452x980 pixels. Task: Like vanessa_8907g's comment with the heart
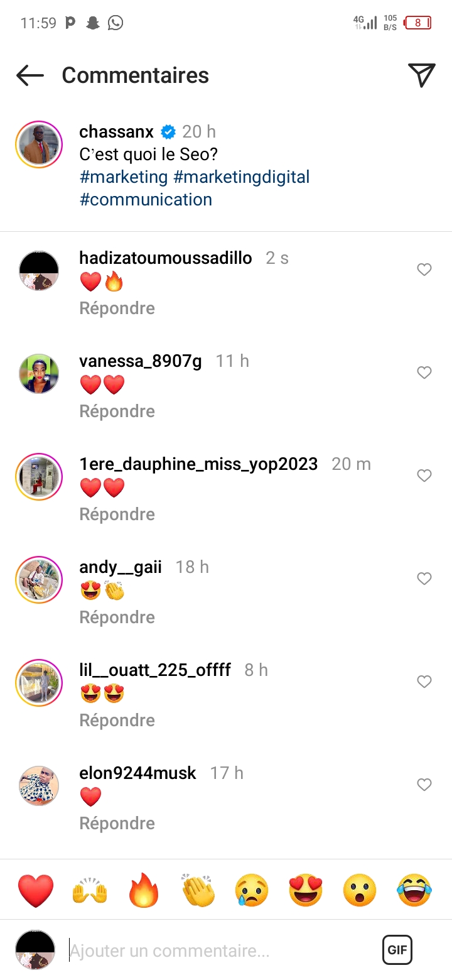click(x=424, y=373)
